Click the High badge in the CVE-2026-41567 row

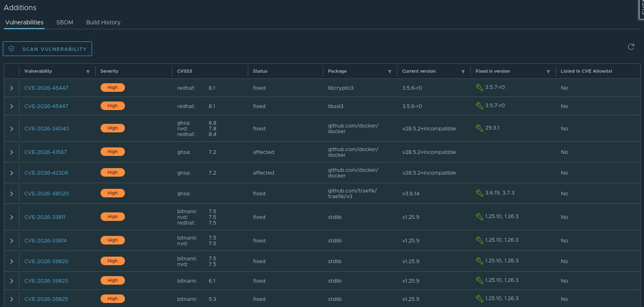(113, 151)
